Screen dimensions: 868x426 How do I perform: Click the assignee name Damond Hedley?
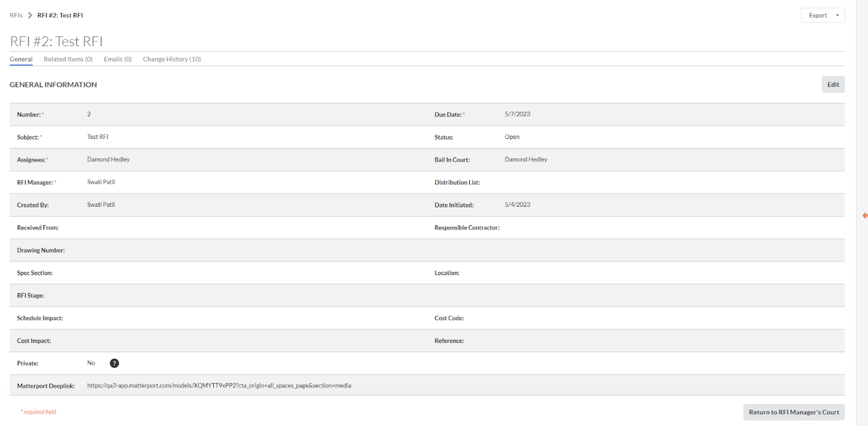tap(108, 159)
